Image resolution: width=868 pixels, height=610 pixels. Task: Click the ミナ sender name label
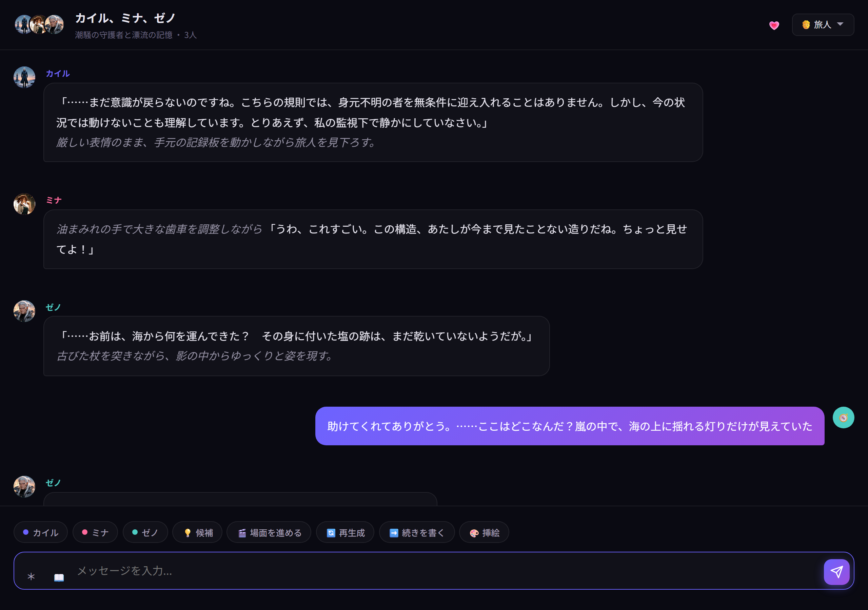pos(54,200)
